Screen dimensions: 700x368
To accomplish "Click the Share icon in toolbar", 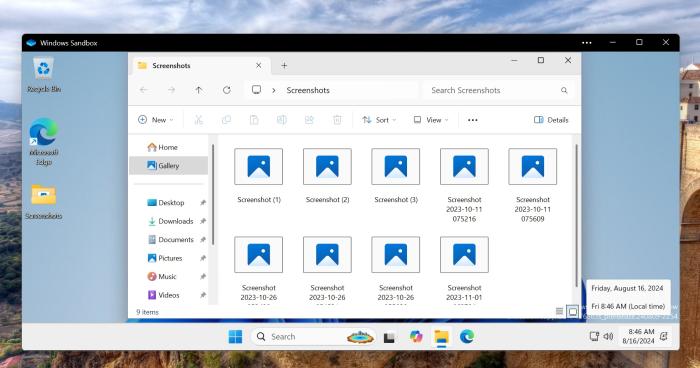I will 309,120.
